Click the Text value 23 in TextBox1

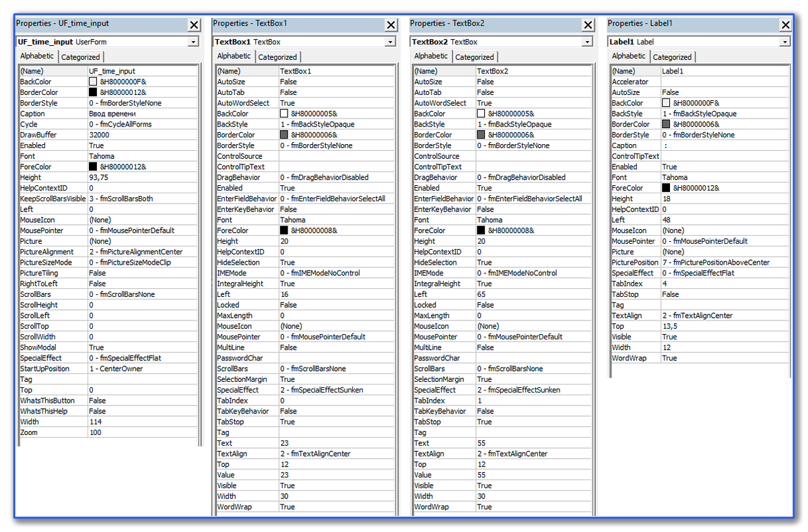337,443
